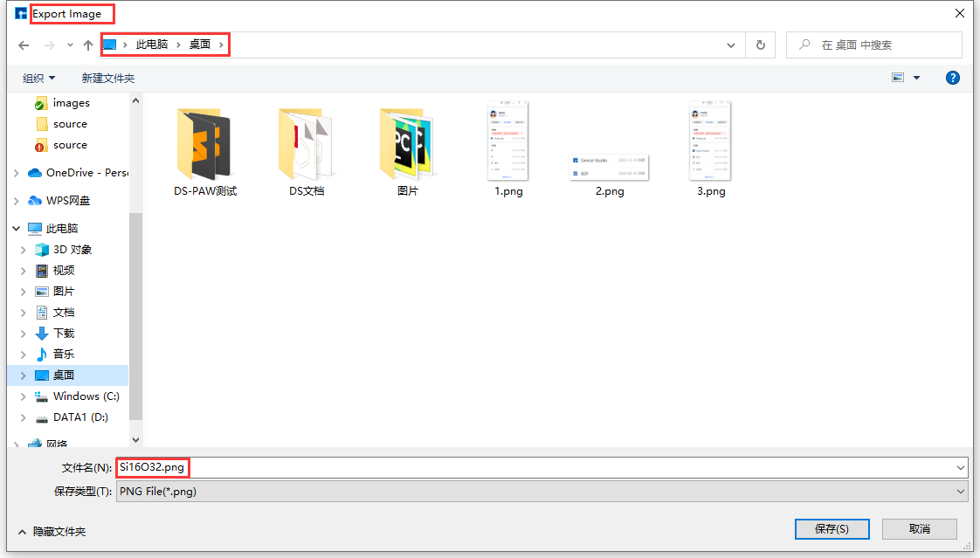The image size is (980, 558).
Task: Select the 图片 folder in file list
Action: [408, 152]
